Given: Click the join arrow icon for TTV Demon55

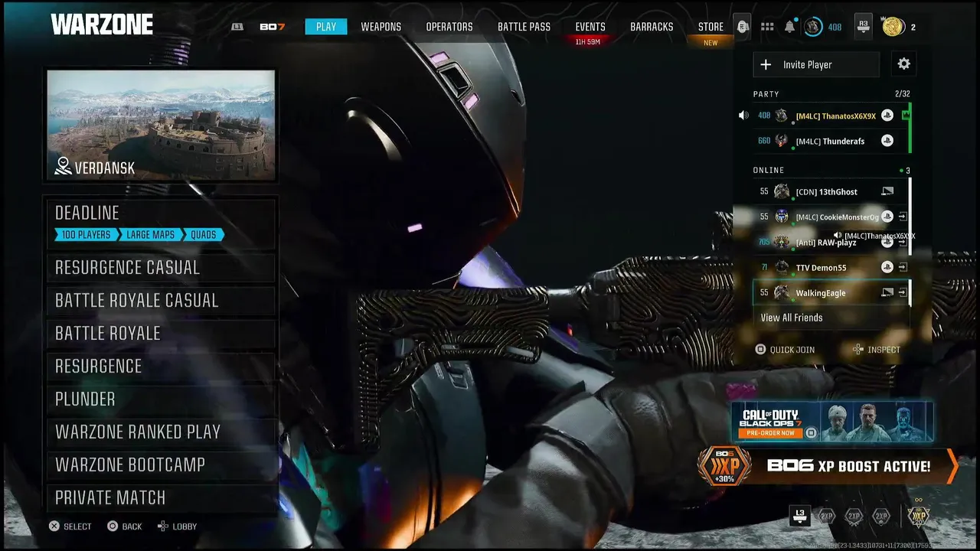Looking at the screenshot, I should click(x=903, y=267).
